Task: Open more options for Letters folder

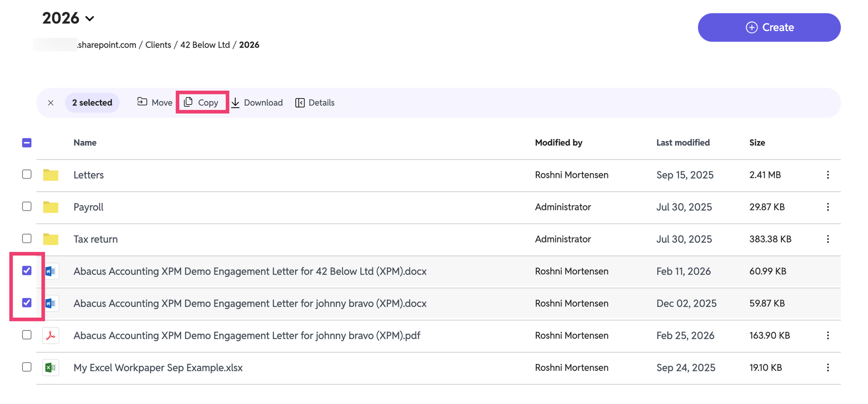Action: pyautogui.click(x=828, y=175)
